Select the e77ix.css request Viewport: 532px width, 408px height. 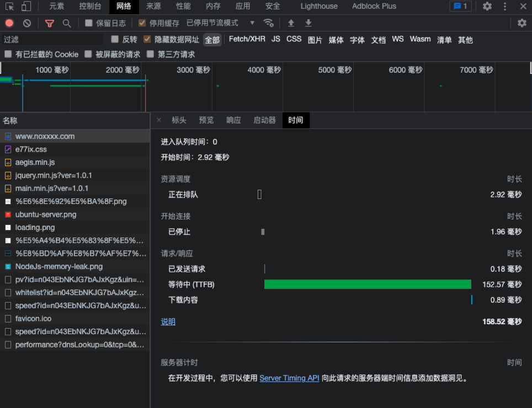(75, 149)
